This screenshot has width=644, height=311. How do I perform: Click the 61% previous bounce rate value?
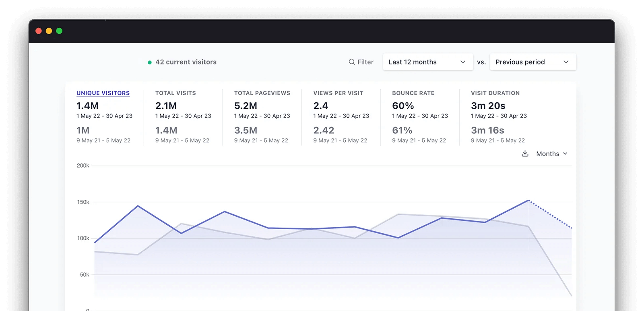pos(402,130)
